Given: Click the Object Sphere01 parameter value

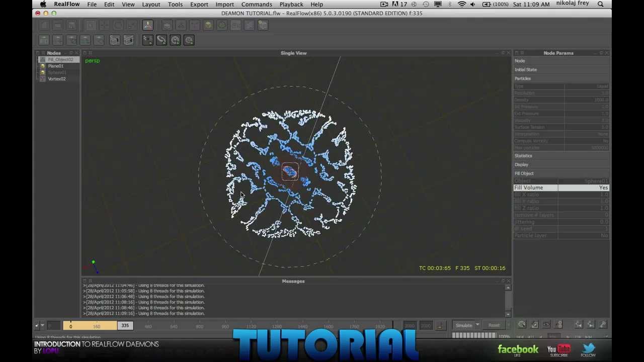Looking at the screenshot, I should pos(587,181).
